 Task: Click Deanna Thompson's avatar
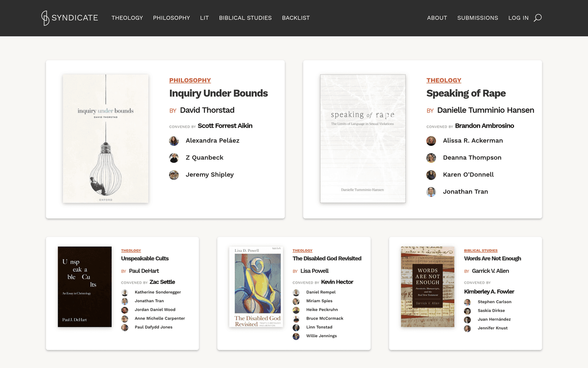pyautogui.click(x=431, y=158)
